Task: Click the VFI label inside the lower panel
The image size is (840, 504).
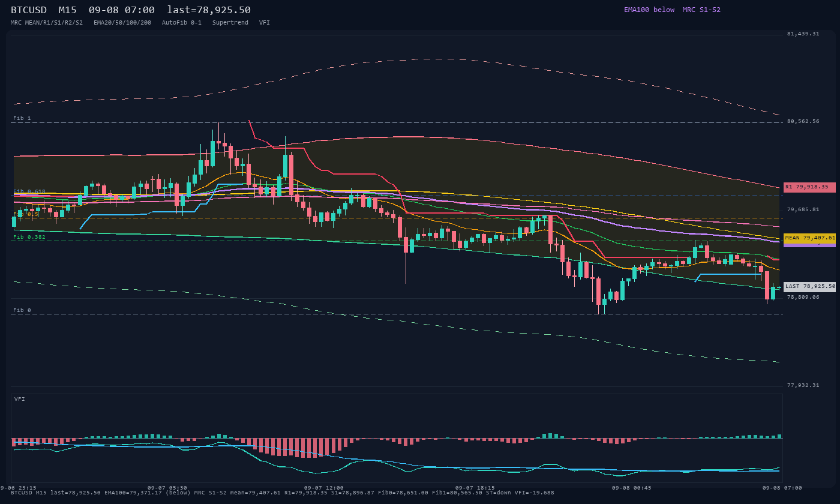Action: [x=20, y=399]
